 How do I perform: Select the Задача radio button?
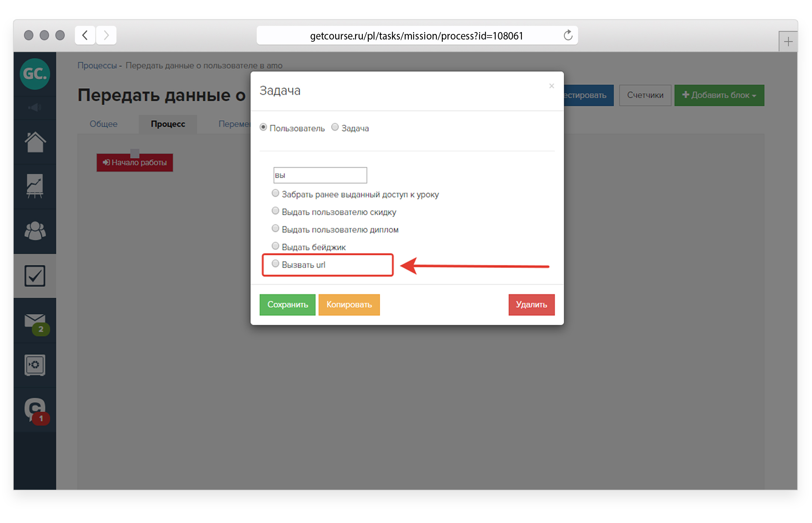pos(335,127)
